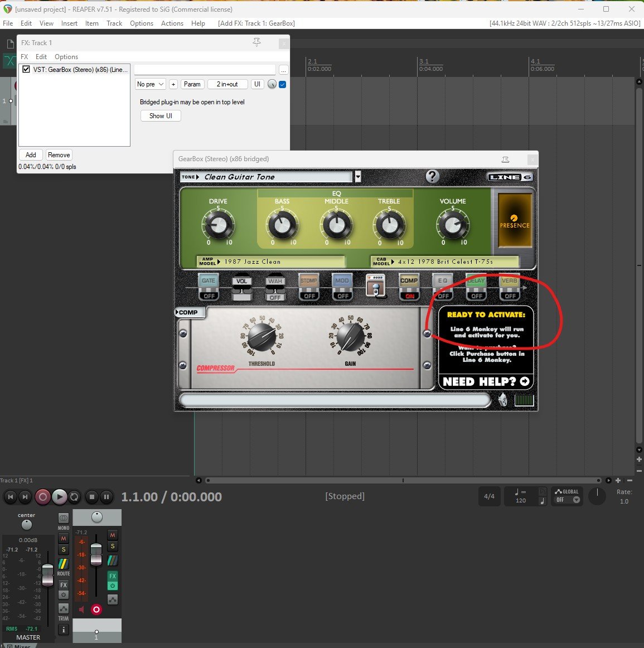Click the track 1 record arm button

click(x=96, y=610)
